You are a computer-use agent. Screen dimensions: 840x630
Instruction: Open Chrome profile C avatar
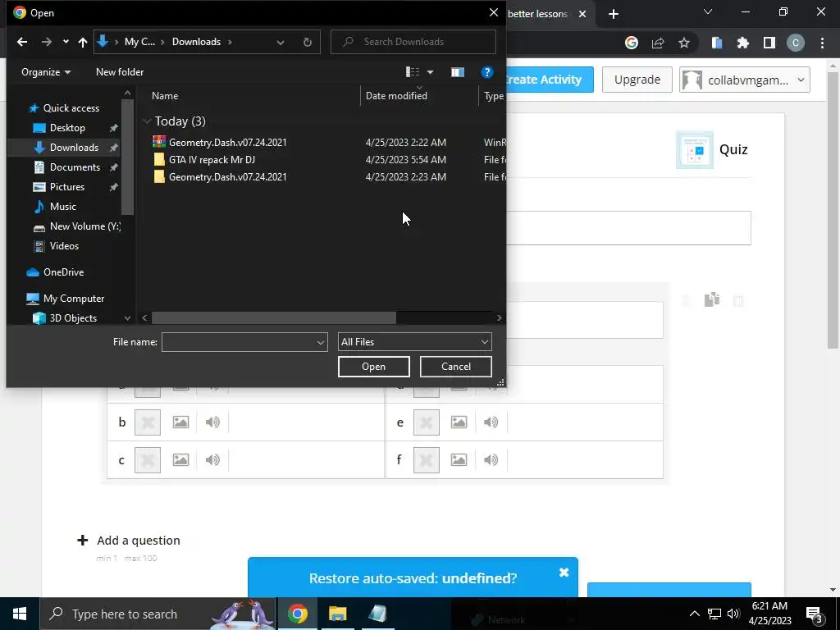click(x=795, y=43)
